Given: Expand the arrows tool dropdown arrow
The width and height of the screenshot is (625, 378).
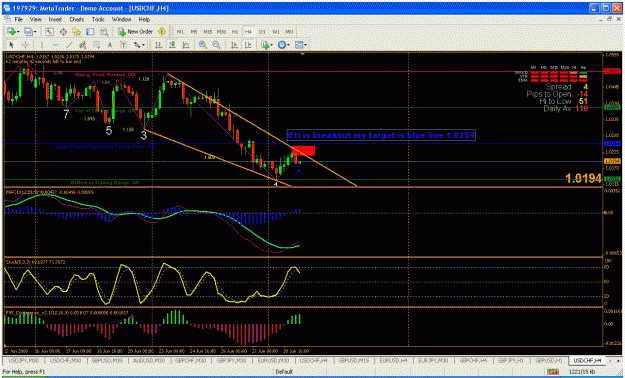Looking at the screenshot, I should click(x=143, y=45).
